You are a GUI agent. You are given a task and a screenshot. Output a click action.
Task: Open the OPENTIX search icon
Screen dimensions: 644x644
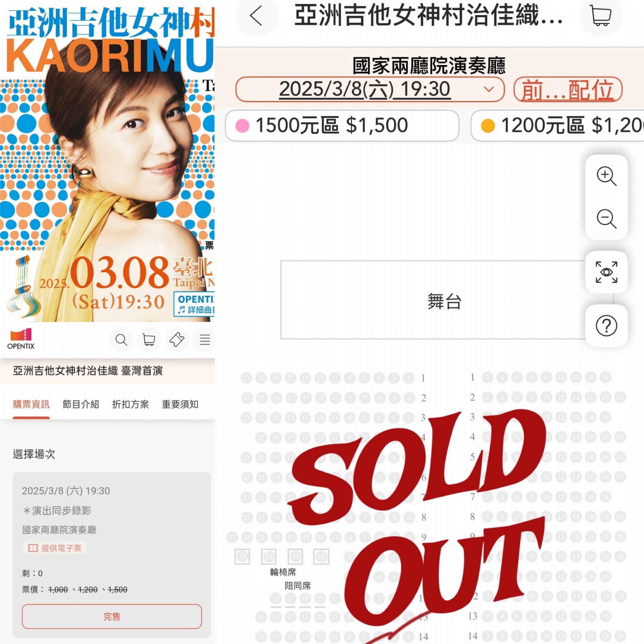tap(121, 340)
